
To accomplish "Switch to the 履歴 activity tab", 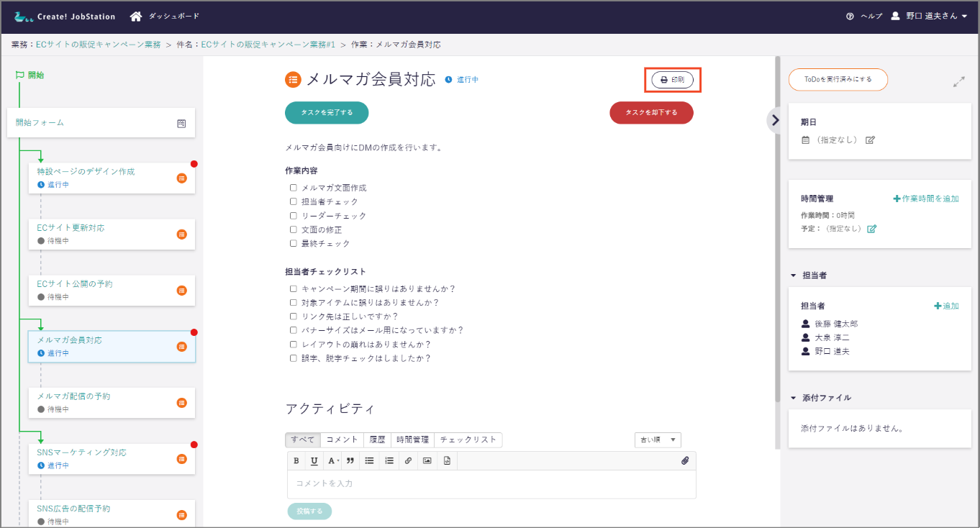I will [x=378, y=440].
